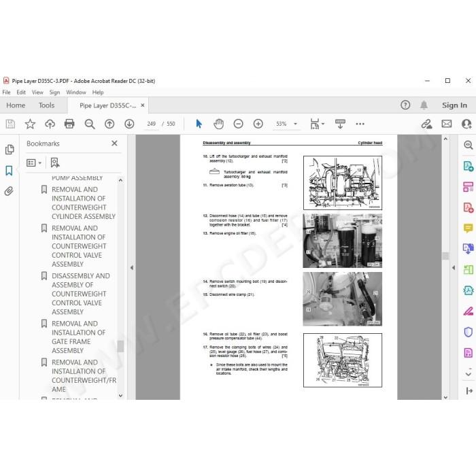Click the zoom percentage field 53%
This screenshot has width=476, height=476.
coord(282,124)
